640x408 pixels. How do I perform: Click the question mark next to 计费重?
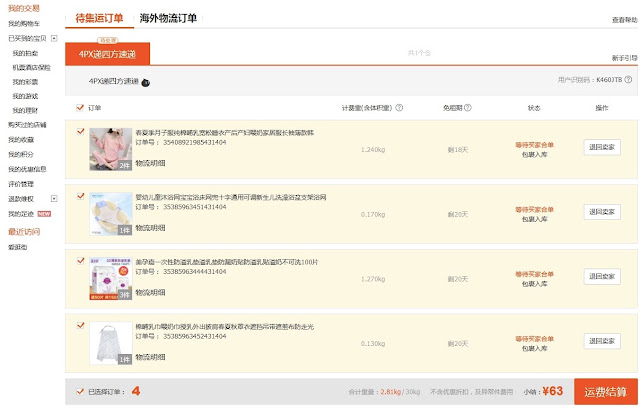399,108
